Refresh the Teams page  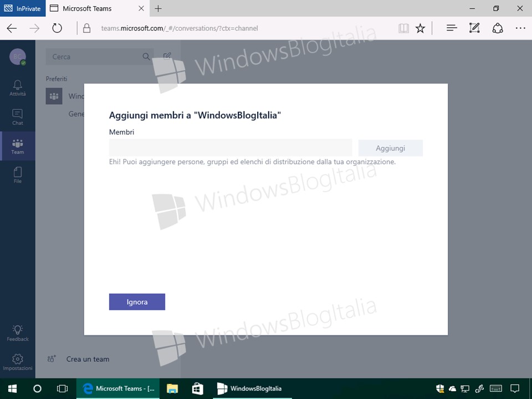[x=57, y=28]
